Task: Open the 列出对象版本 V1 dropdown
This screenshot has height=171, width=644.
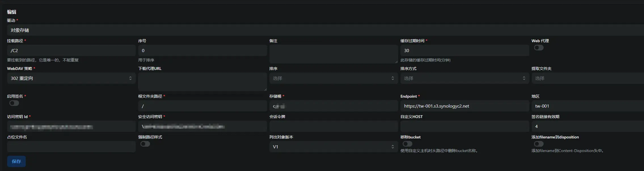Action: pos(333,147)
